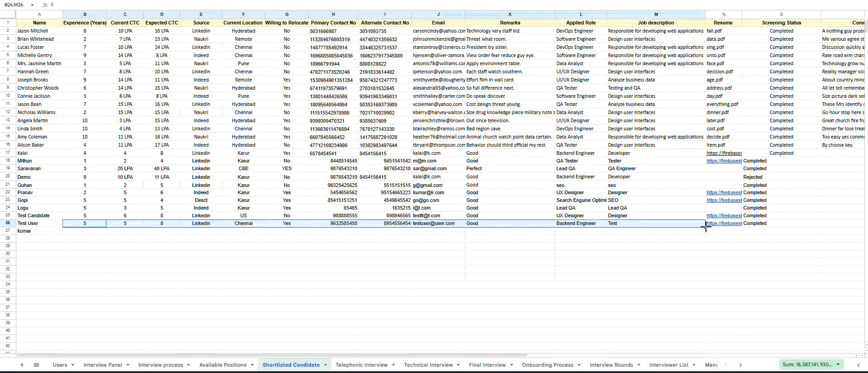868x373 pixels.
Task: Expand the Sum quick-calculation dropdown
Action: coord(838,364)
